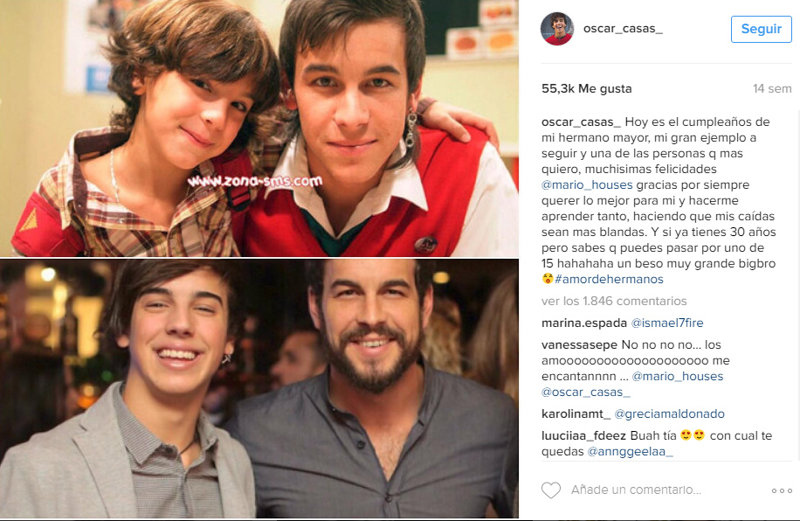View the 55,3k Me gusta likes list
This screenshot has height=521, width=800.
(586, 89)
